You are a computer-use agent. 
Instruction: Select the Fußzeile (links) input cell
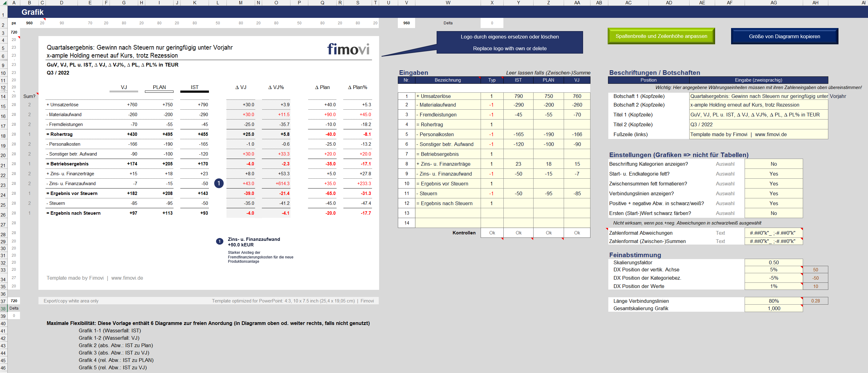point(758,134)
